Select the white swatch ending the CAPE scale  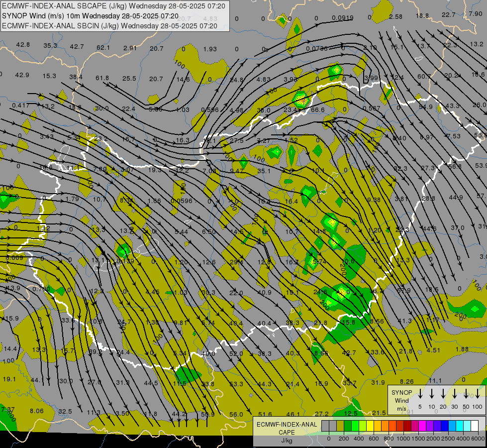pyautogui.click(x=474, y=426)
